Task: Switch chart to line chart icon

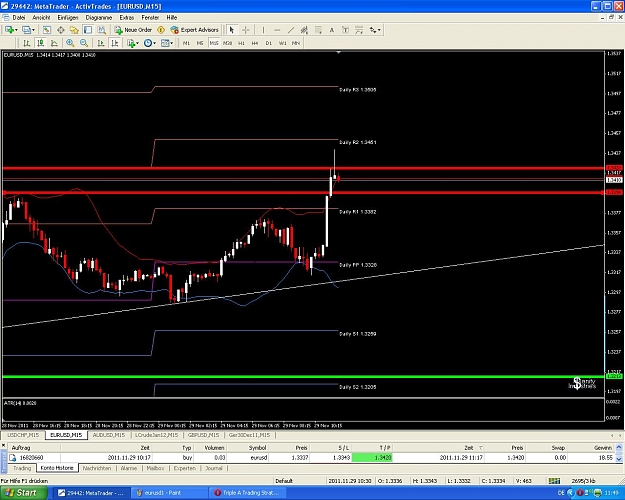Action: [54, 43]
